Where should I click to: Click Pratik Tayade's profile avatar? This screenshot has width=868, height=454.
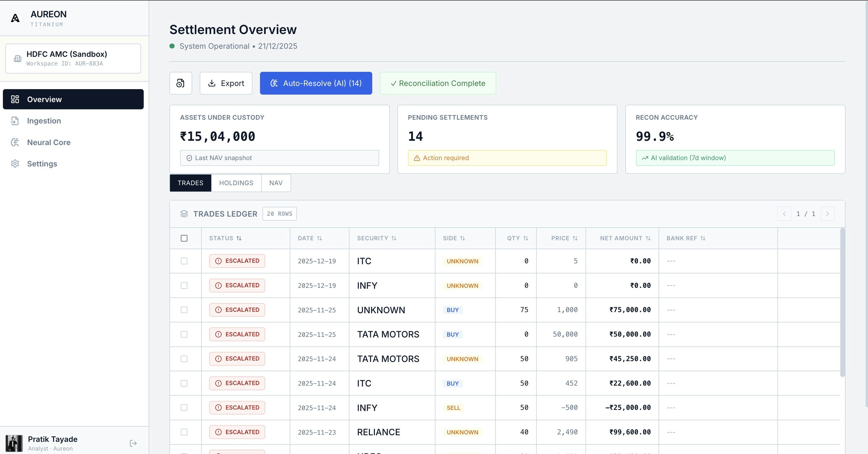tap(14, 443)
